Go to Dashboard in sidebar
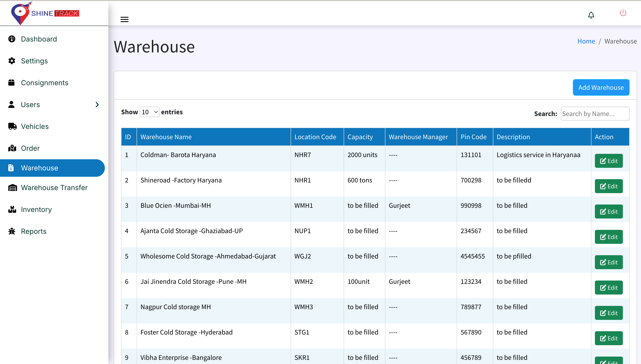Viewport: 641px width, 364px height. click(x=39, y=39)
